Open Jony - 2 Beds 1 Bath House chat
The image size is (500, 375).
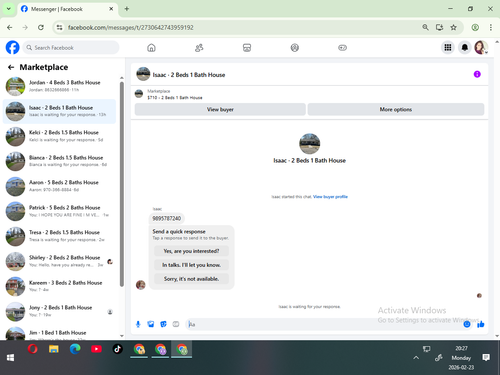point(59,311)
